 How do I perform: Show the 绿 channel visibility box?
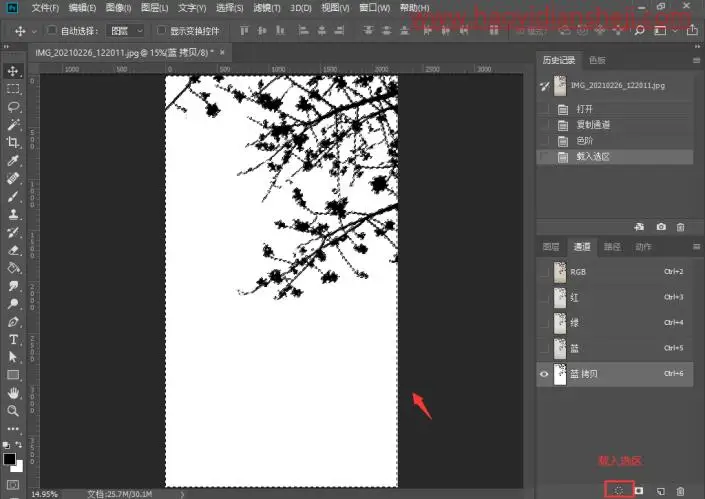coord(544,323)
